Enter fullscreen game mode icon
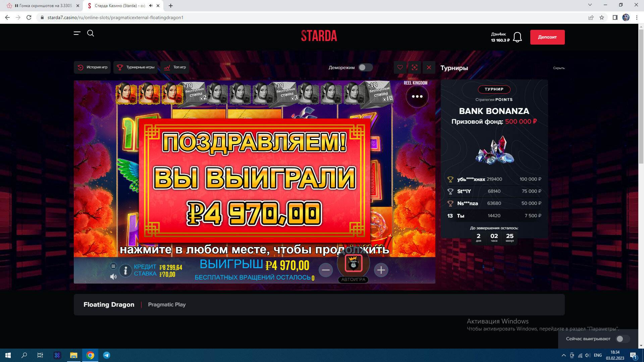The width and height of the screenshot is (644, 362). [415, 67]
